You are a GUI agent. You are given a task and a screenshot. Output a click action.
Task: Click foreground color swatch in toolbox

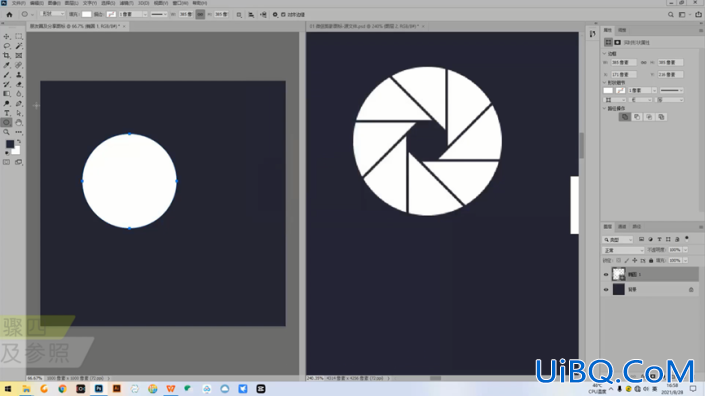(x=9, y=144)
